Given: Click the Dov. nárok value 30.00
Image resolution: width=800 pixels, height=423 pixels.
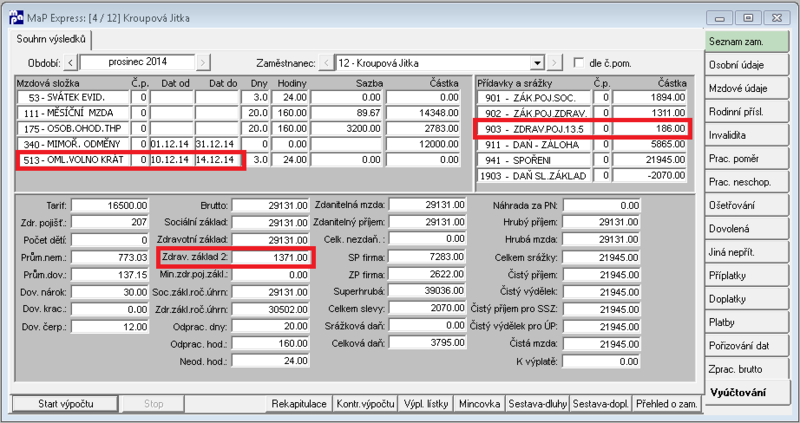Looking at the screenshot, I should tap(110, 292).
